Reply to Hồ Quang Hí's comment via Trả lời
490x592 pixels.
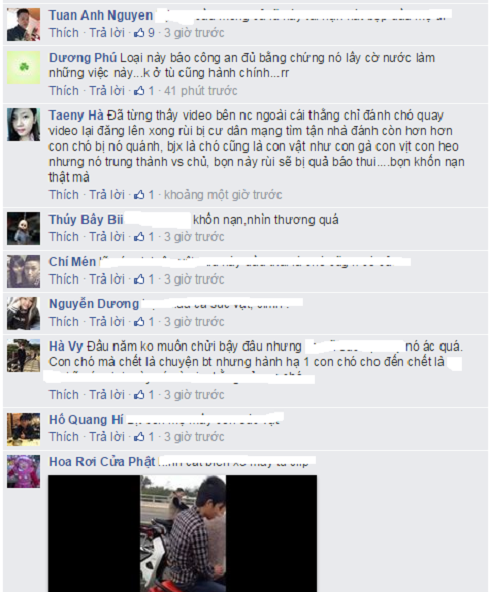point(107,437)
